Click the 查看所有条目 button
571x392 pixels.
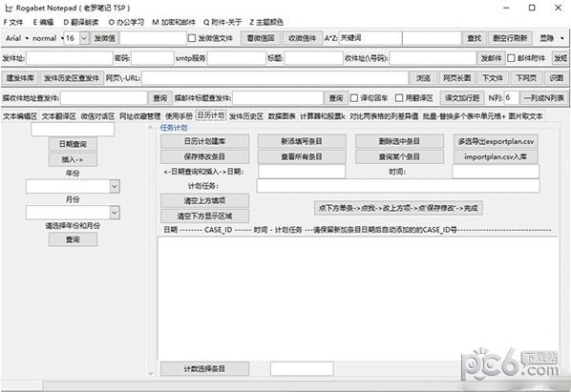302,156
